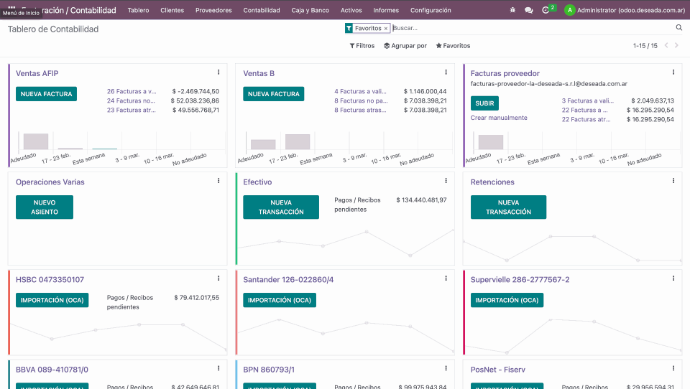Click the Subir button in Facturas proveedor
This screenshot has height=389, width=690.
(484, 103)
